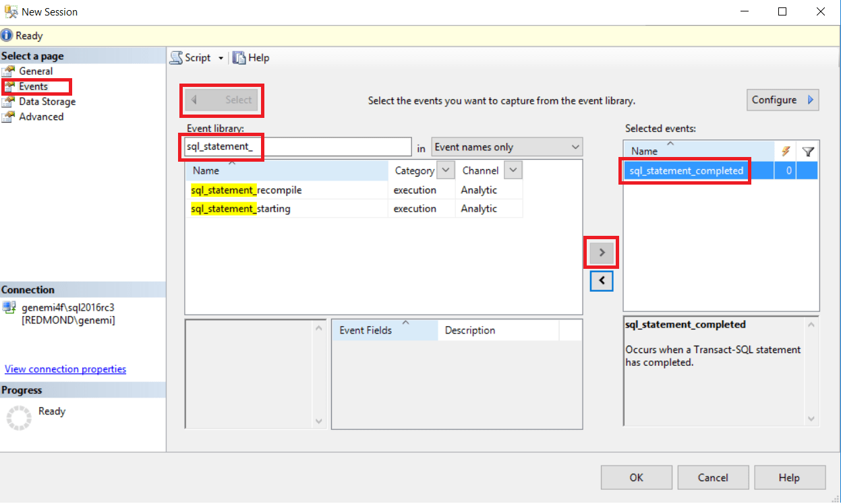This screenshot has width=841, height=504.
Task: Click the Script icon in the toolbar
Action: point(176,57)
